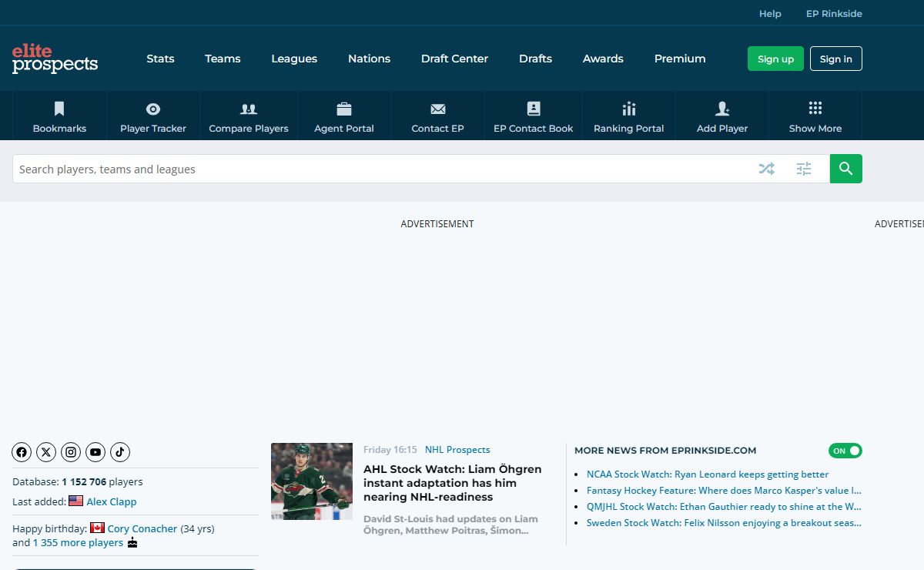Open the Leagues navigation menu
This screenshot has height=570, width=924.
point(294,59)
